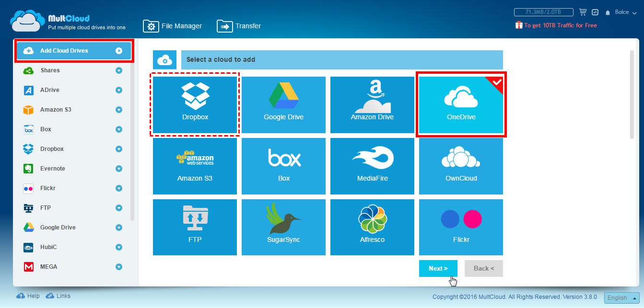Expand the Dropbox sidebar arrow

tap(119, 149)
